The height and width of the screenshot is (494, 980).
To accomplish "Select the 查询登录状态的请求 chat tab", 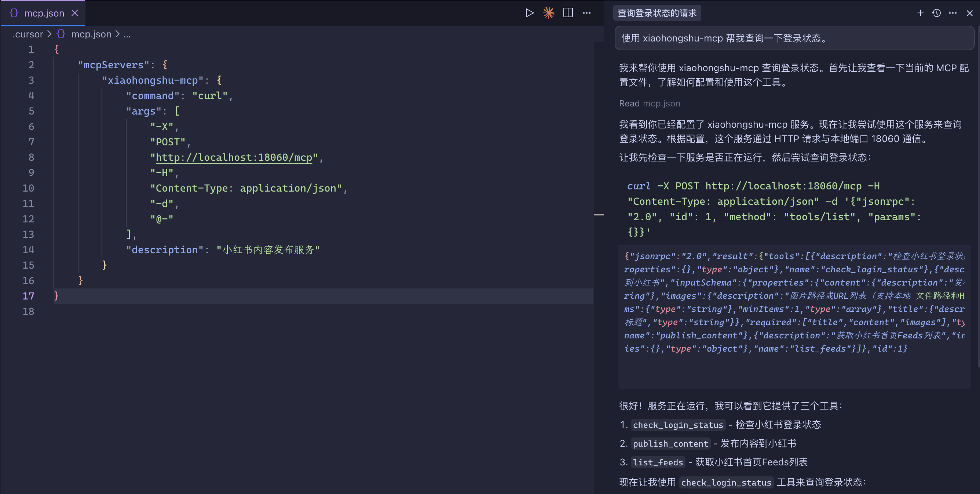I will pyautogui.click(x=657, y=13).
